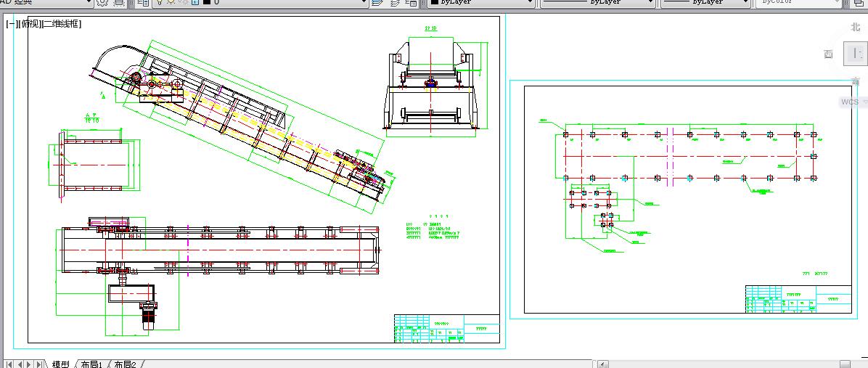Jump to last layout tab arrow

coord(39,364)
